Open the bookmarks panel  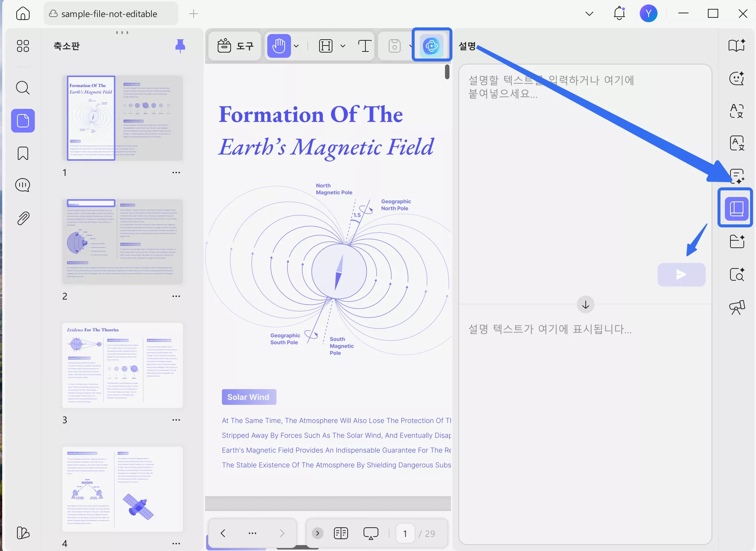click(x=23, y=153)
